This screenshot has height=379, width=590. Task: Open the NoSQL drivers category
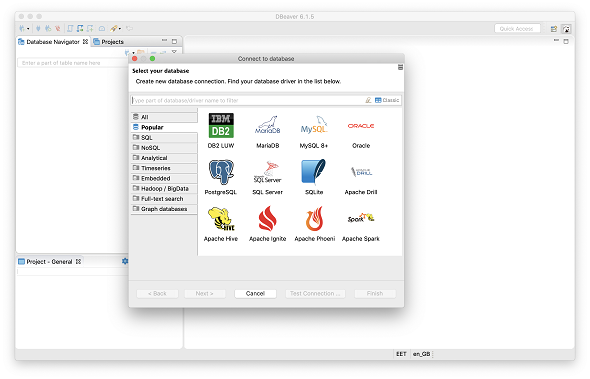pyautogui.click(x=164, y=148)
